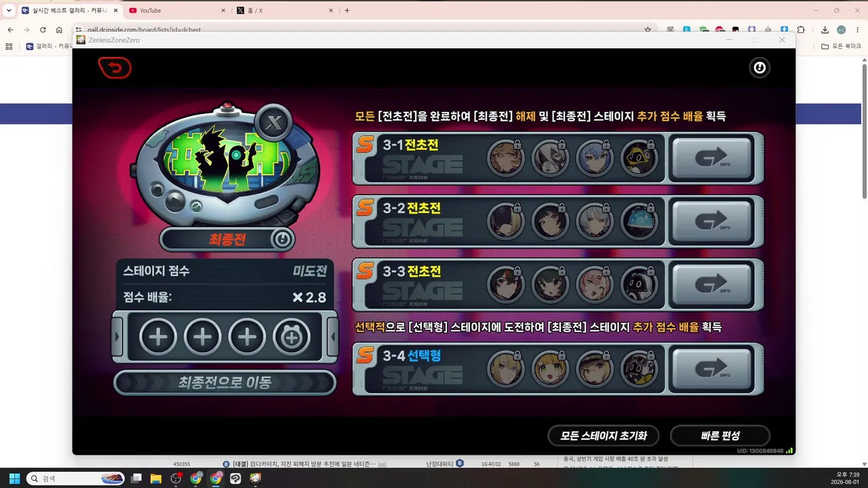Open the 모든 북마크 folder
The image size is (868, 488).
841,46
